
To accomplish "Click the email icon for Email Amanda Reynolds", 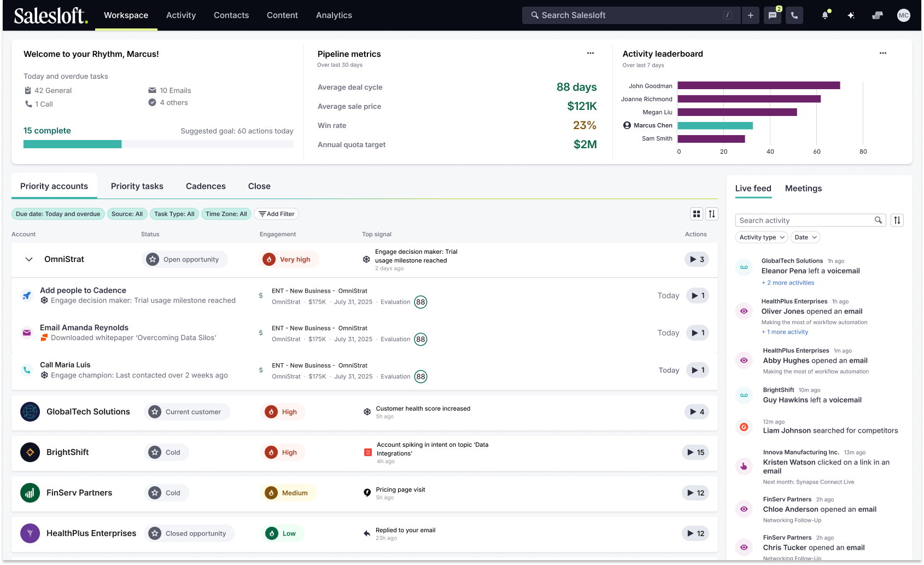I will coord(26,333).
